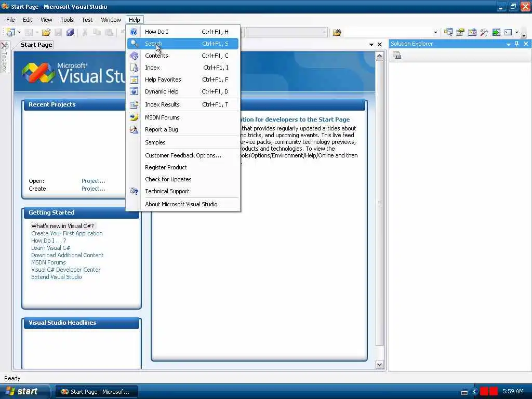This screenshot has width=532, height=399.
Task: Choose Samples from the Help menu
Action: coord(183,142)
